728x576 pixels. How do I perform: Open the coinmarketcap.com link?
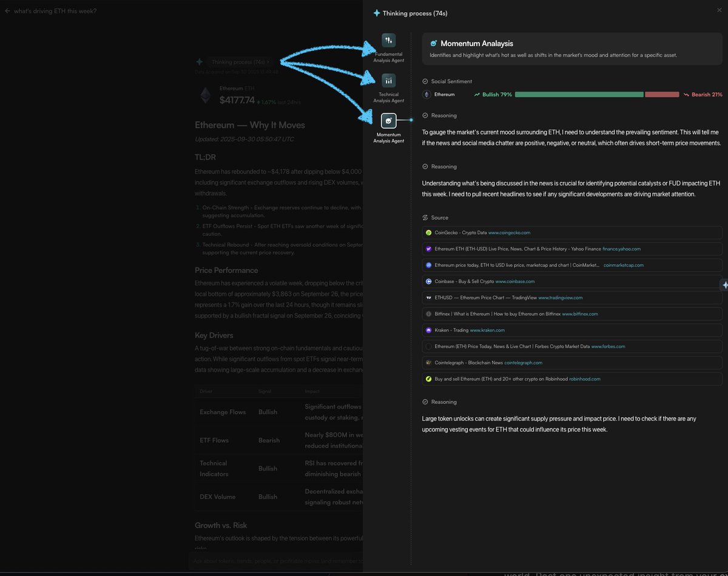(x=624, y=265)
